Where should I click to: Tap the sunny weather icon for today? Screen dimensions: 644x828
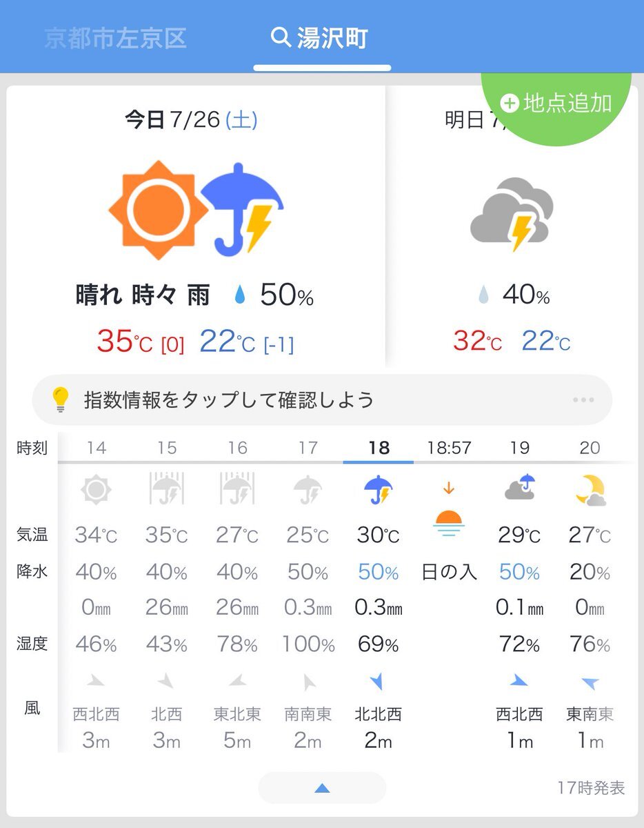159,210
